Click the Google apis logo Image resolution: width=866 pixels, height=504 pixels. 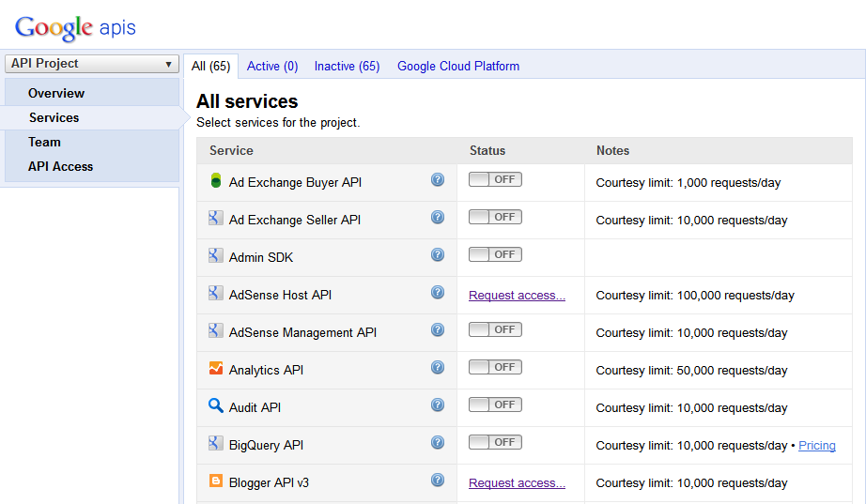pos(75,27)
